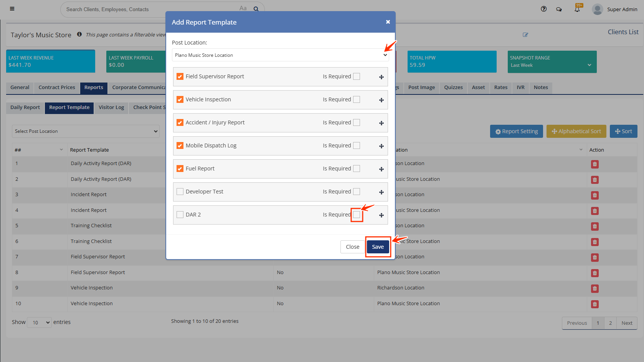Click the search magnifier icon
Screen dimensions: 644x362
tap(256, 9)
